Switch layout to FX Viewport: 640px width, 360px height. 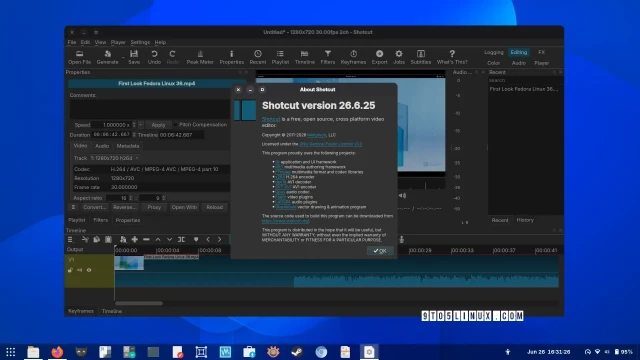pos(541,52)
